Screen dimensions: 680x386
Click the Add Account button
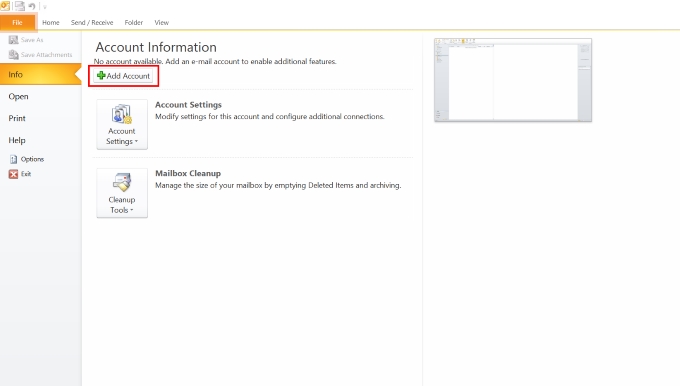coord(123,76)
